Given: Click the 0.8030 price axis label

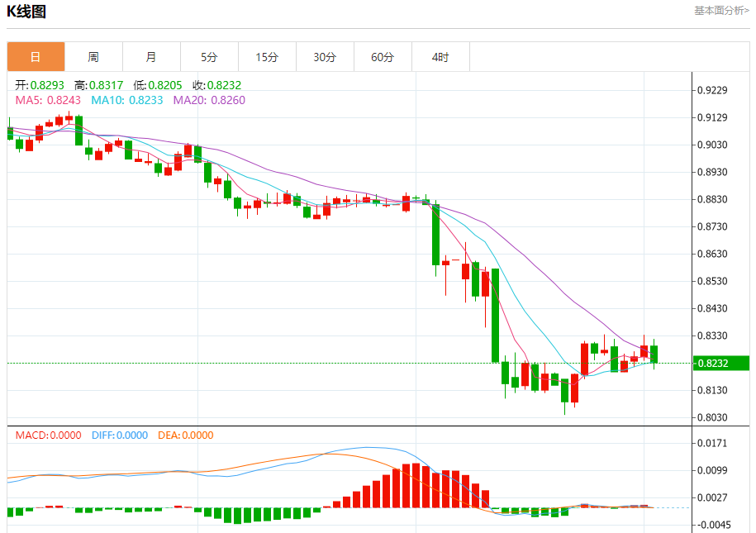Looking at the screenshot, I should (x=712, y=417).
